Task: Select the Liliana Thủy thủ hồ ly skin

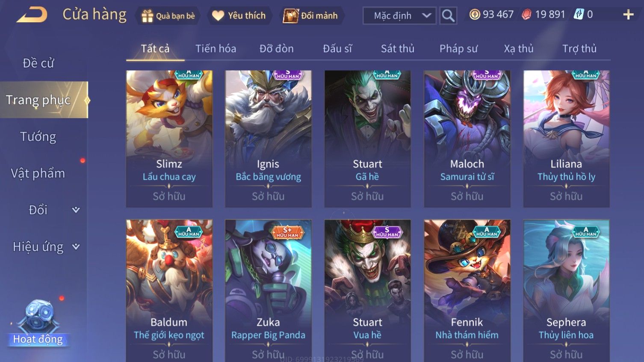Action: pyautogui.click(x=566, y=139)
